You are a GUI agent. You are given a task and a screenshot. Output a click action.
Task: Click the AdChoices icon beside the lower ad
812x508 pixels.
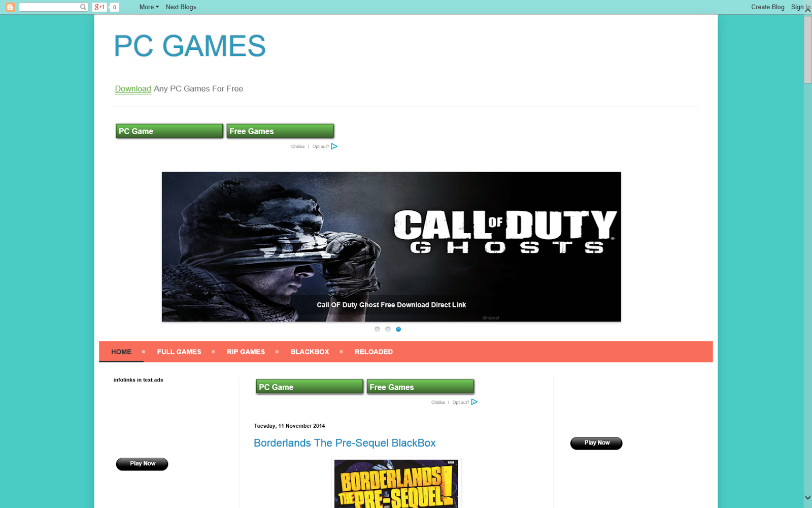[x=475, y=402]
